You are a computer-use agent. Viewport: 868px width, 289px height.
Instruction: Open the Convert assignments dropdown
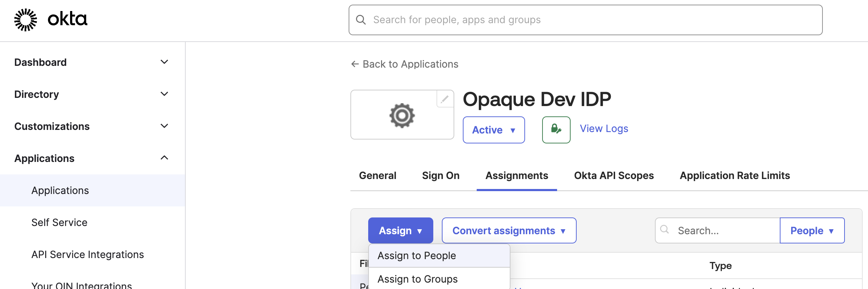pyautogui.click(x=509, y=231)
